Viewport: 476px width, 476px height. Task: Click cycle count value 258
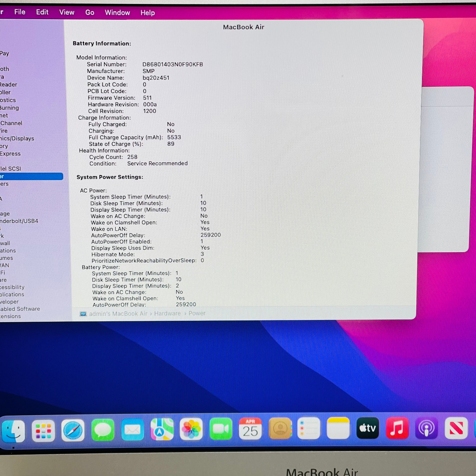coord(132,157)
